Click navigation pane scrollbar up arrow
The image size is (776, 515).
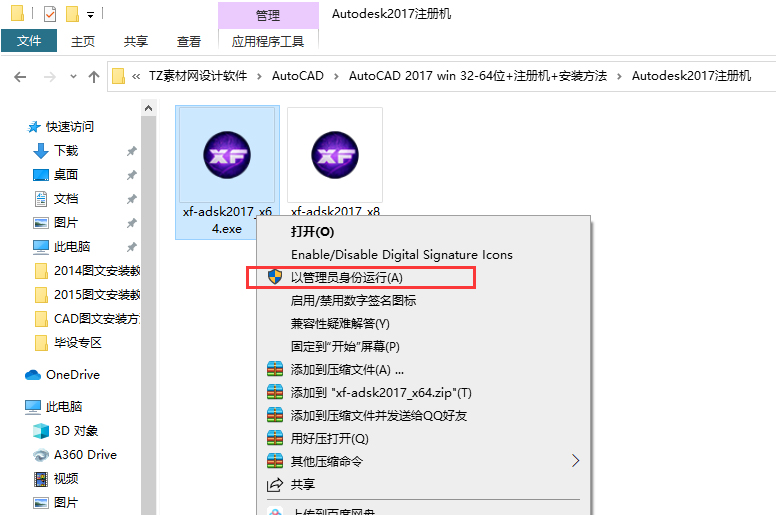pos(148,108)
